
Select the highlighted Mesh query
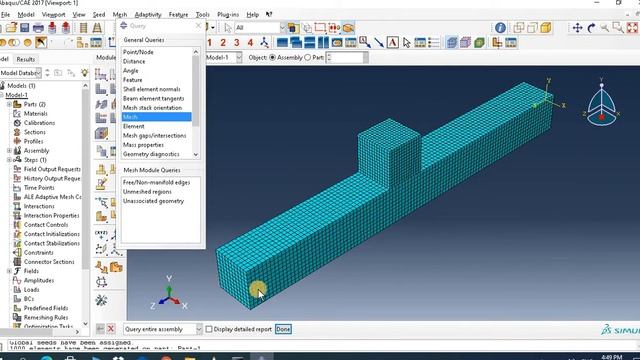tap(157, 117)
